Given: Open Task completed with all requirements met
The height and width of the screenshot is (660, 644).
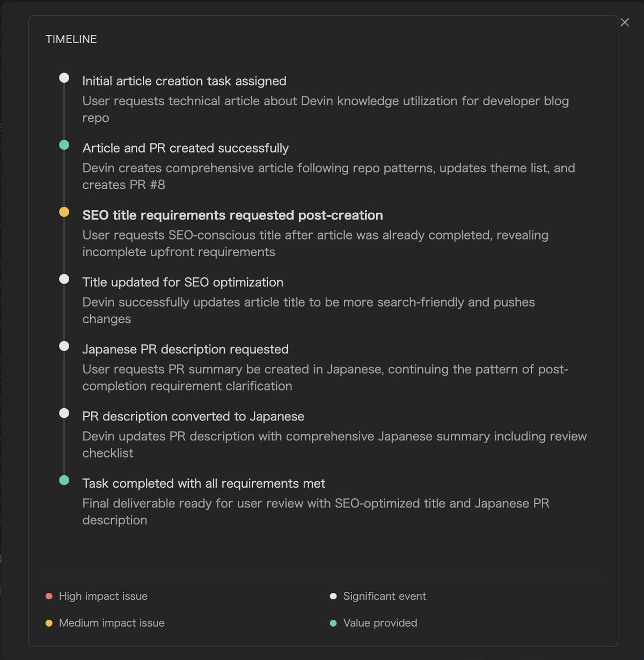Looking at the screenshot, I should click(203, 484).
